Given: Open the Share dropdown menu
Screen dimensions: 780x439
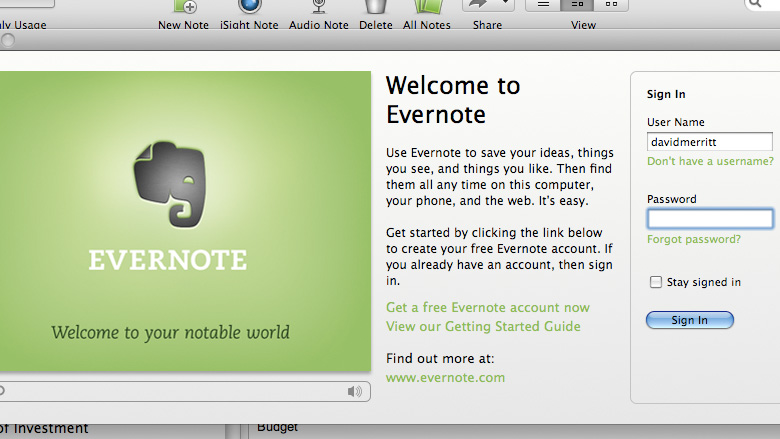Looking at the screenshot, I should coord(489,5).
